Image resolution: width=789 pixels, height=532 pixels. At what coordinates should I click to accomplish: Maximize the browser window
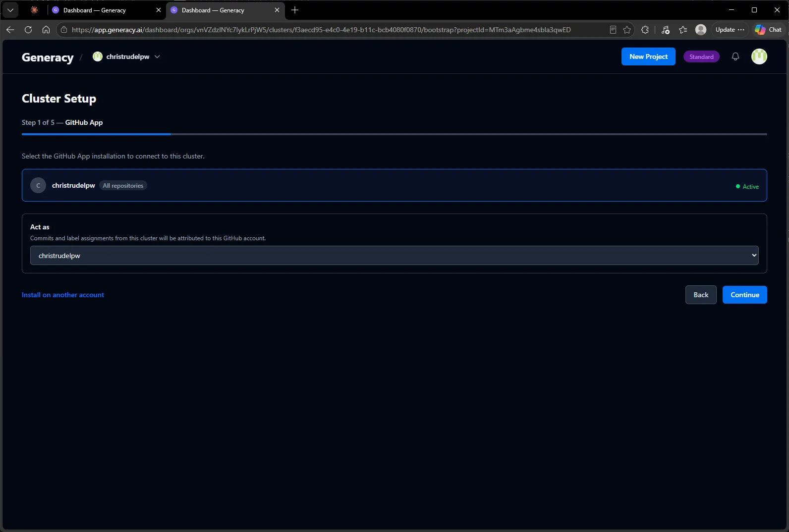pos(754,10)
